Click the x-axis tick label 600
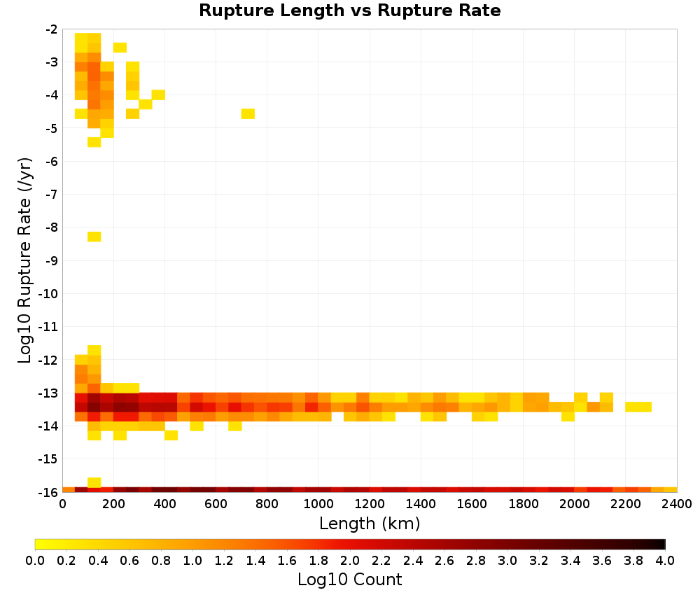The height and width of the screenshot is (595, 700). (216, 505)
